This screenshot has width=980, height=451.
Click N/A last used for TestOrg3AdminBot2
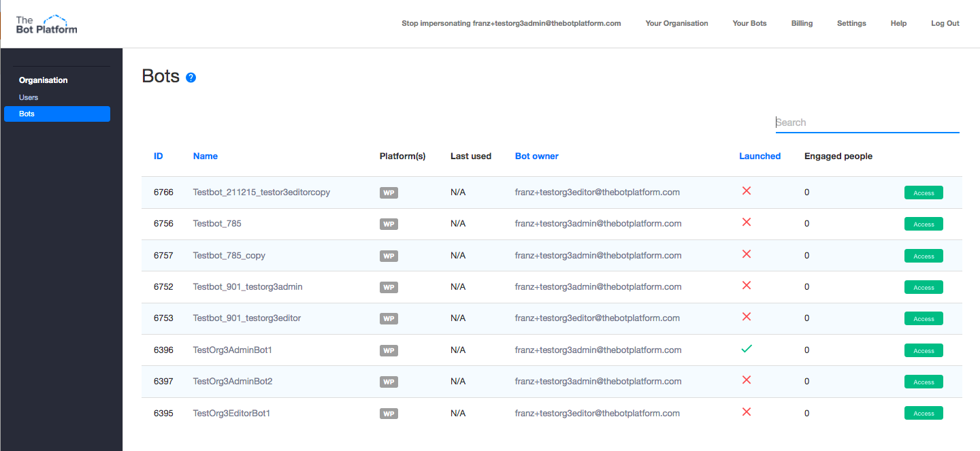458,381
